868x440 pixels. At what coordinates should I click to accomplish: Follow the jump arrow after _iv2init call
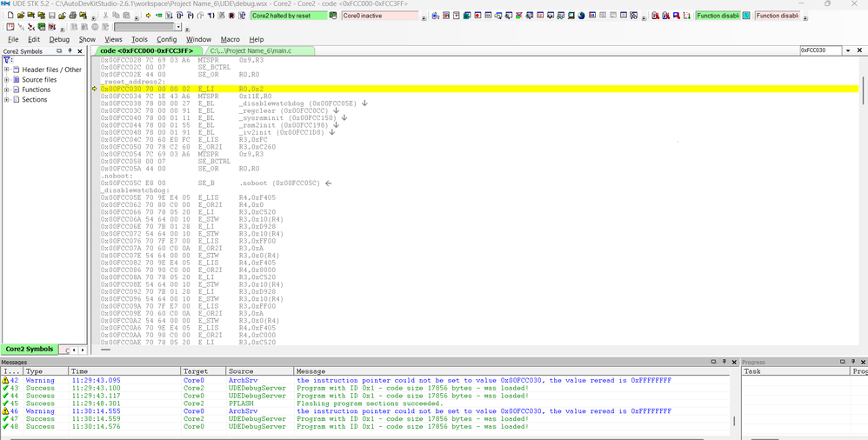(x=332, y=131)
